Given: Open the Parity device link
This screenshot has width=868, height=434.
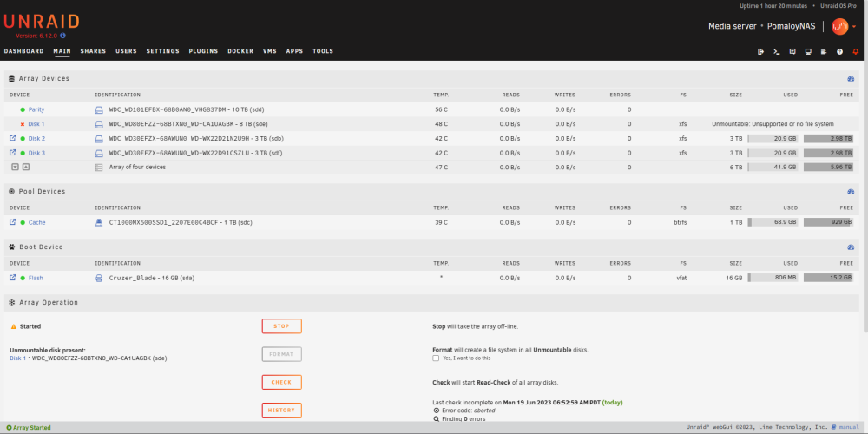Looking at the screenshot, I should (x=36, y=109).
